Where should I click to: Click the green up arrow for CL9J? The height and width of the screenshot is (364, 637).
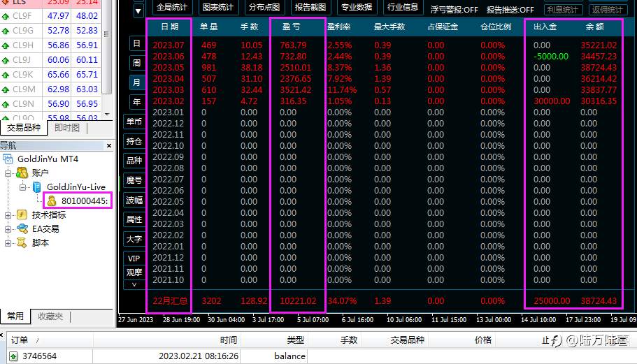(6, 61)
